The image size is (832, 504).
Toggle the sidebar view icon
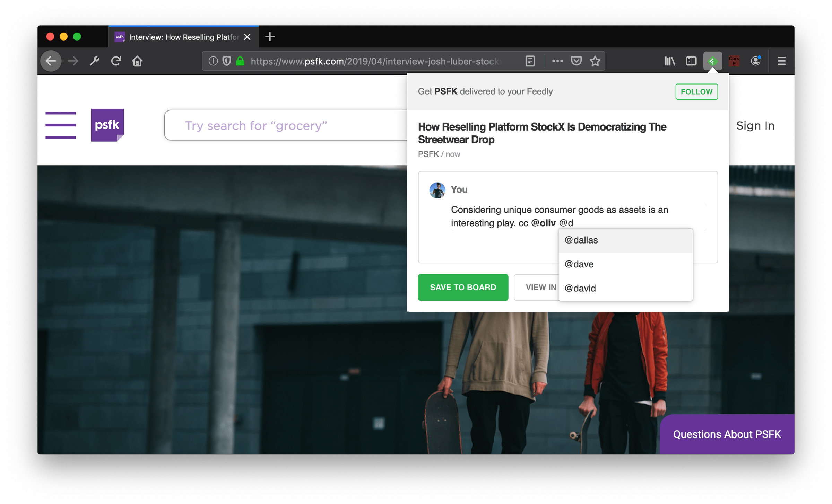pos(691,61)
